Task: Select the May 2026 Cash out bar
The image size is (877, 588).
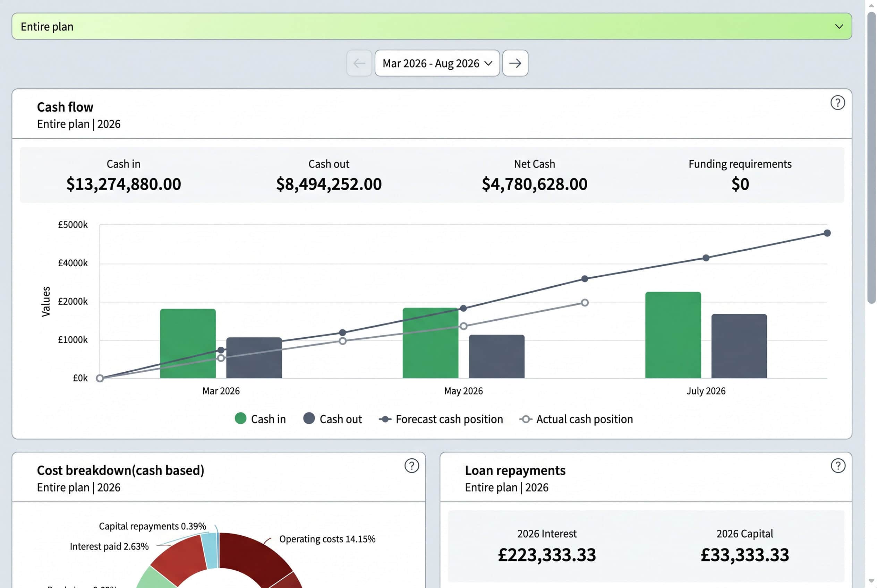Action: pyautogui.click(x=496, y=356)
